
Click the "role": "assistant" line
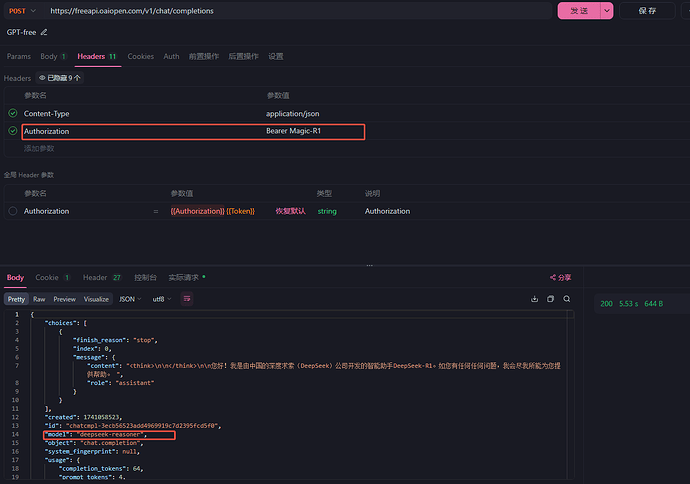pos(121,383)
